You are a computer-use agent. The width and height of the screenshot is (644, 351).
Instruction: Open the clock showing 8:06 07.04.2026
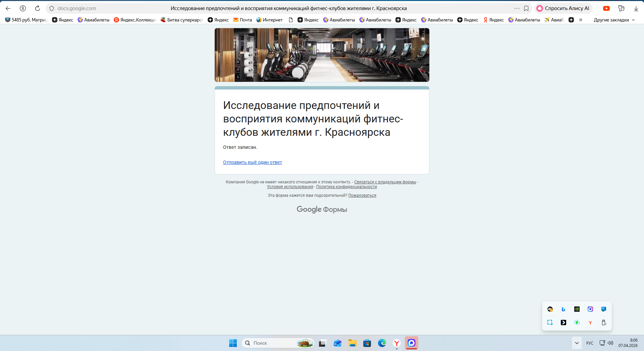click(x=628, y=343)
